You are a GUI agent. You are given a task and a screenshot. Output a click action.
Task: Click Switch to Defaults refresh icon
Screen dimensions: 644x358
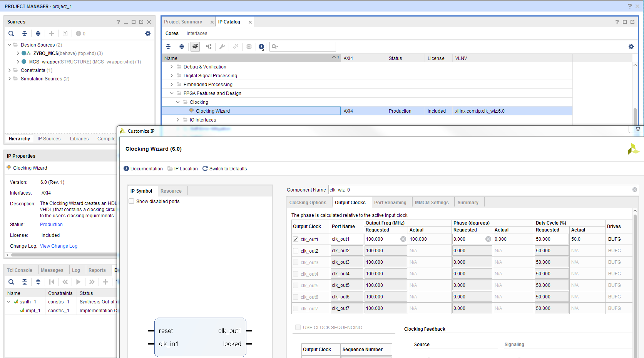(x=205, y=168)
